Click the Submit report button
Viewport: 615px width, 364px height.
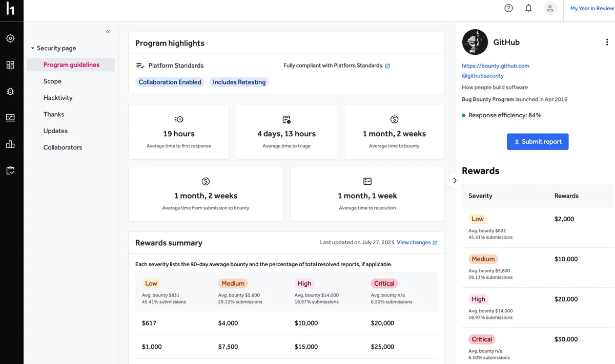(538, 141)
